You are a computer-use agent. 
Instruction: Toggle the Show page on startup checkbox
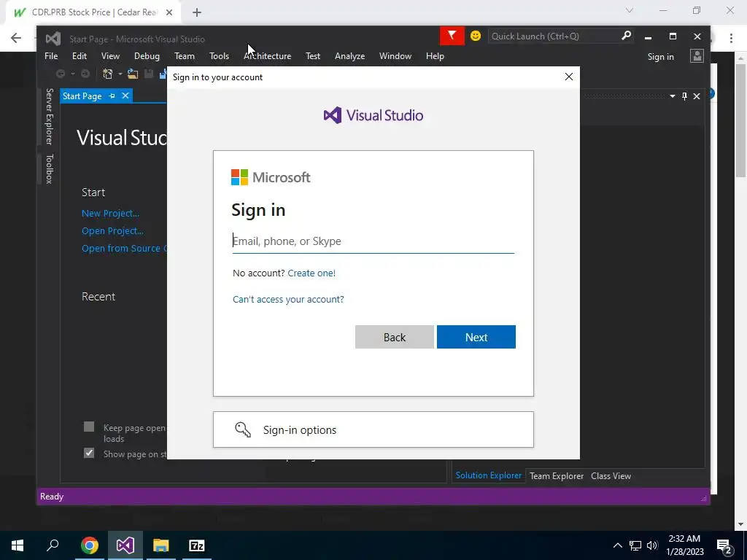point(88,453)
